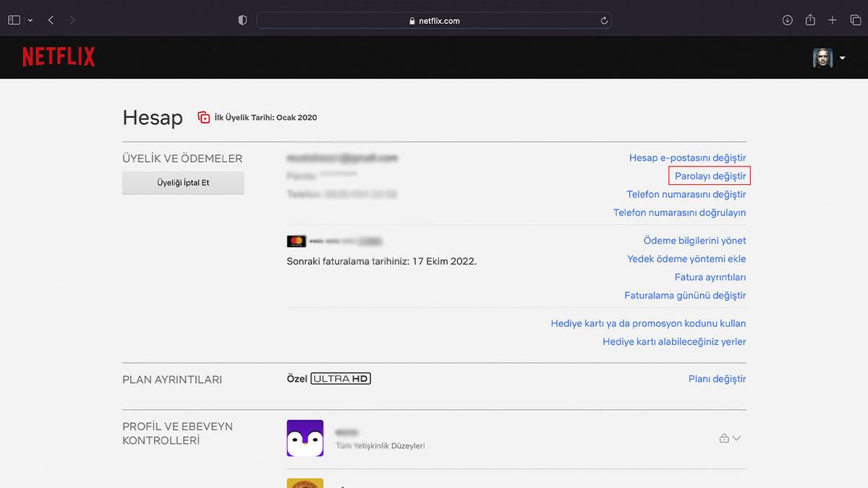Select Planı değiştir link

pyautogui.click(x=717, y=379)
